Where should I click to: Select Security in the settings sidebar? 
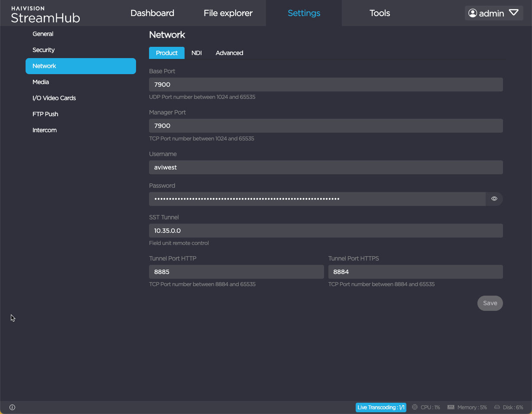[x=43, y=50]
